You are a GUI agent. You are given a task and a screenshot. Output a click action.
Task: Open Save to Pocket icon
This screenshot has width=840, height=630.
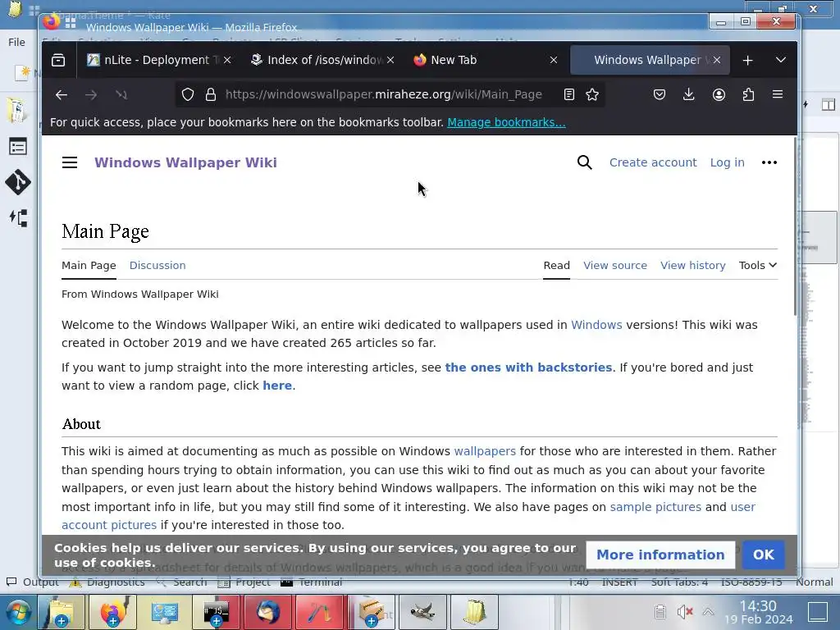(660, 95)
